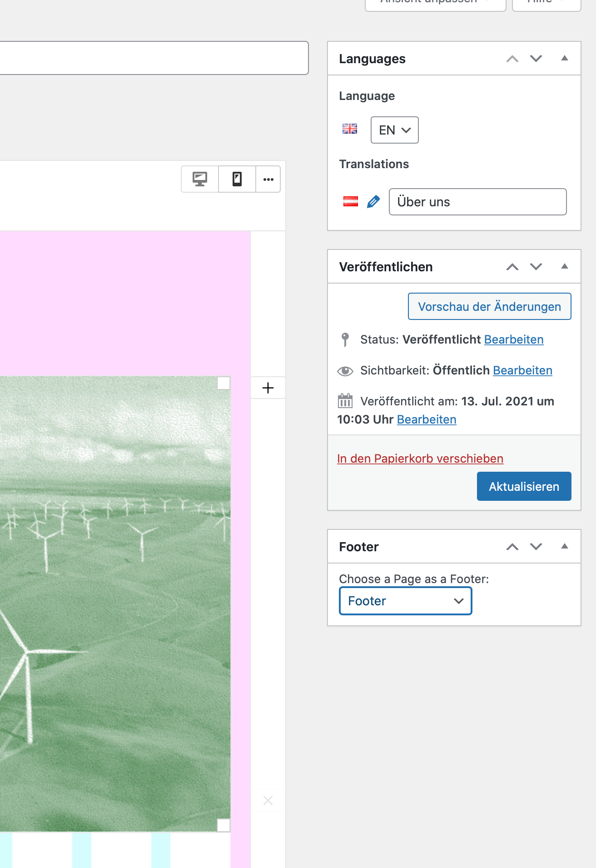Click In den Papierkorb verschieben link

point(420,459)
